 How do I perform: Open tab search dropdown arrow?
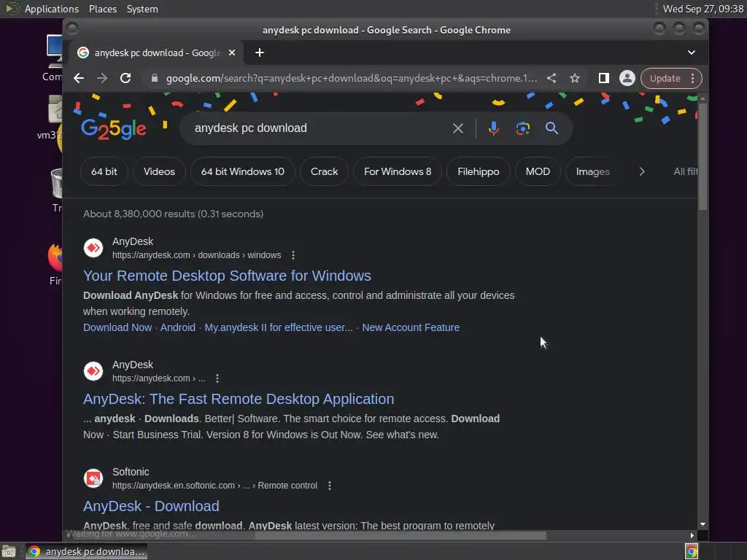[x=692, y=52]
